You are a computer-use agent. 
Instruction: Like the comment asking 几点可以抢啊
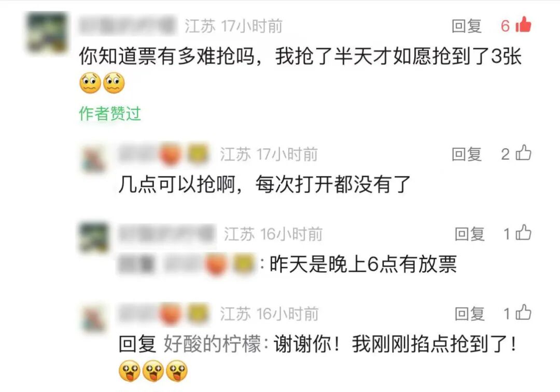(524, 153)
